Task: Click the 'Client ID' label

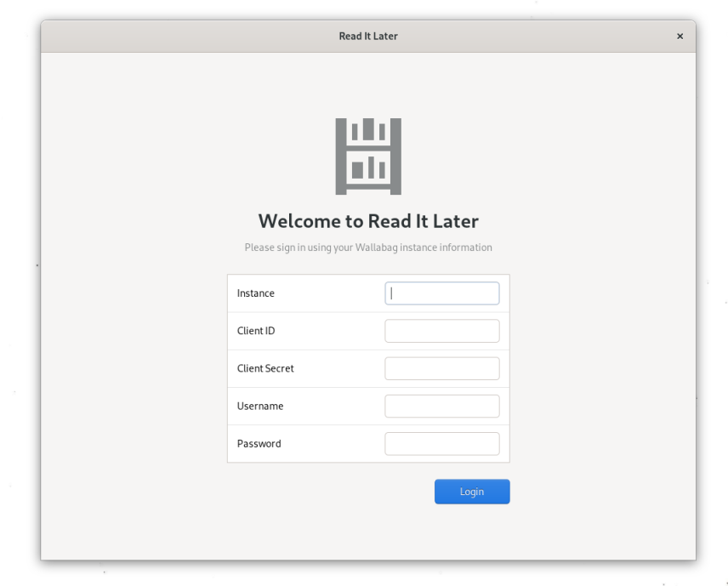Action: [x=256, y=331]
